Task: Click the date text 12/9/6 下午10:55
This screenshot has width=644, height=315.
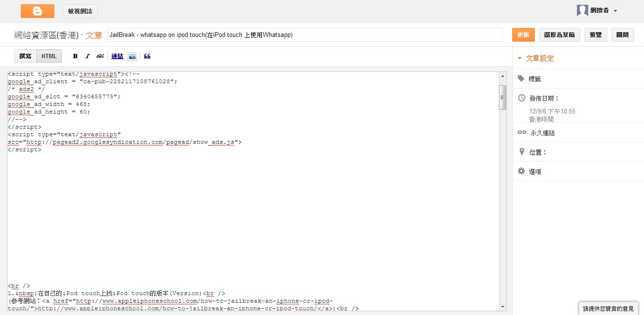Action: click(x=552, y=112)
